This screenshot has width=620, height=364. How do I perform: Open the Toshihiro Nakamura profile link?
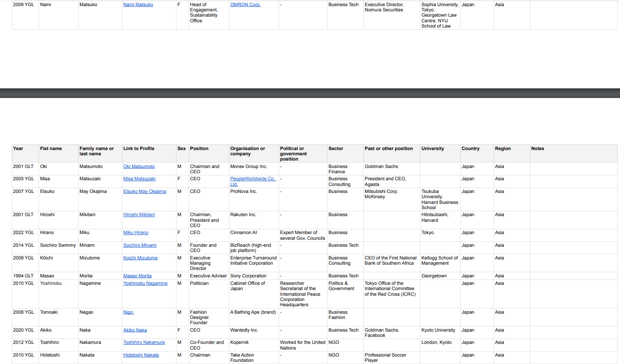[x=144, y=343]
